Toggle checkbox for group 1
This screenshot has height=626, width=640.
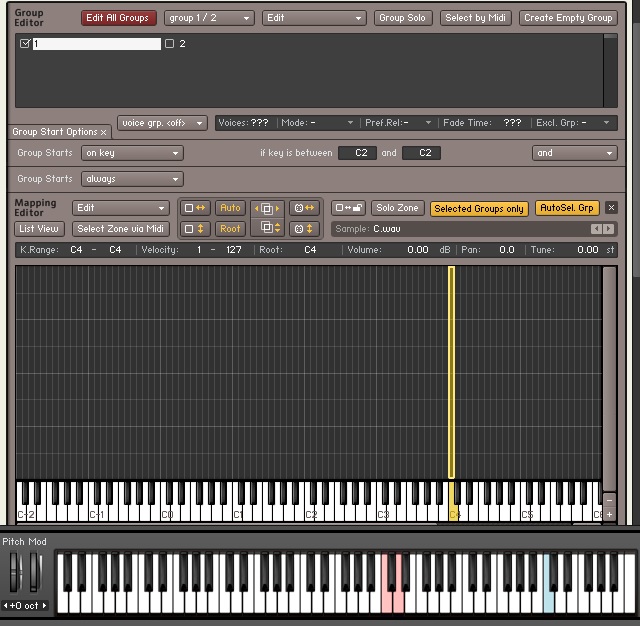[x=25, y=43]
